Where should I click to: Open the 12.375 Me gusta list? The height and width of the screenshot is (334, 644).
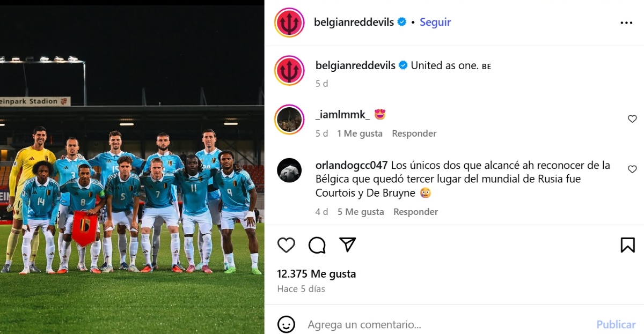tap(317, 274)
